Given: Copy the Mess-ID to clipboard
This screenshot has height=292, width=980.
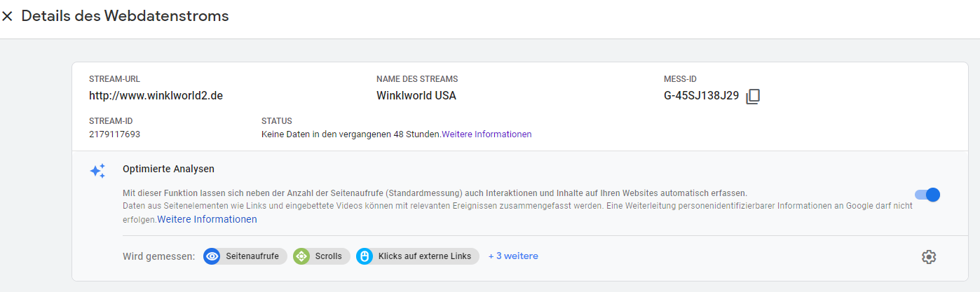Looking at the screenshot, I should click(x=753, y=97).
